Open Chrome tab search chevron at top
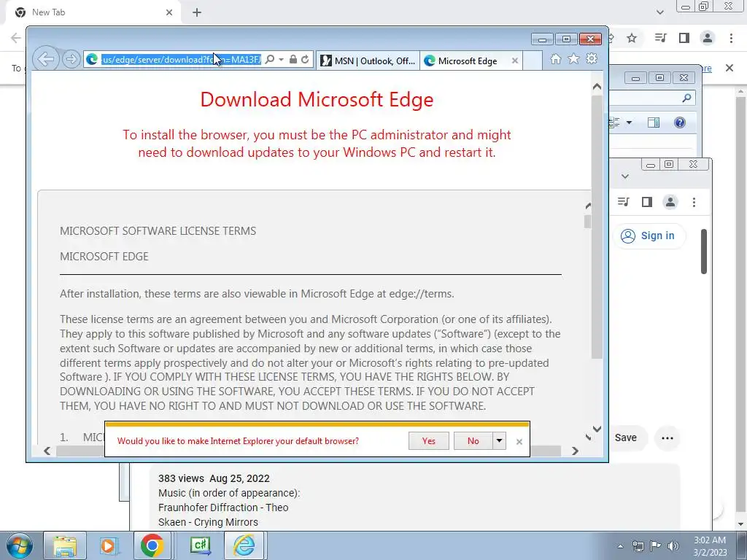Screen dimensions: 747x560 pos(659,12)
